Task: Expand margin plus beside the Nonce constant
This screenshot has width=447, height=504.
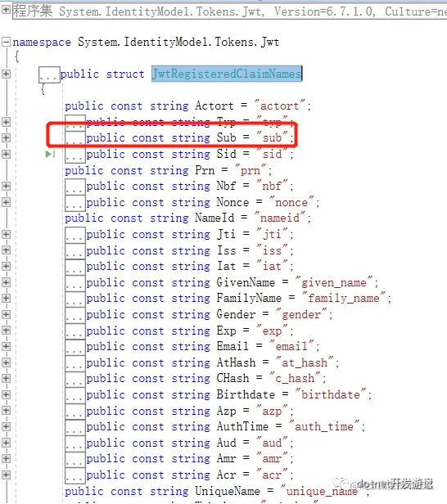Action: coord(6,202)
